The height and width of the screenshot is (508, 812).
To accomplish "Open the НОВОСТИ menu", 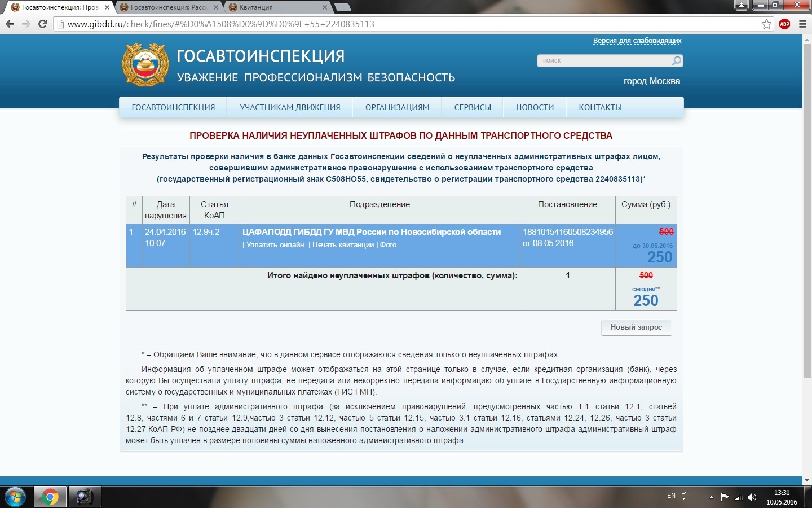I will pyautogui.click(x=535, y=107).
